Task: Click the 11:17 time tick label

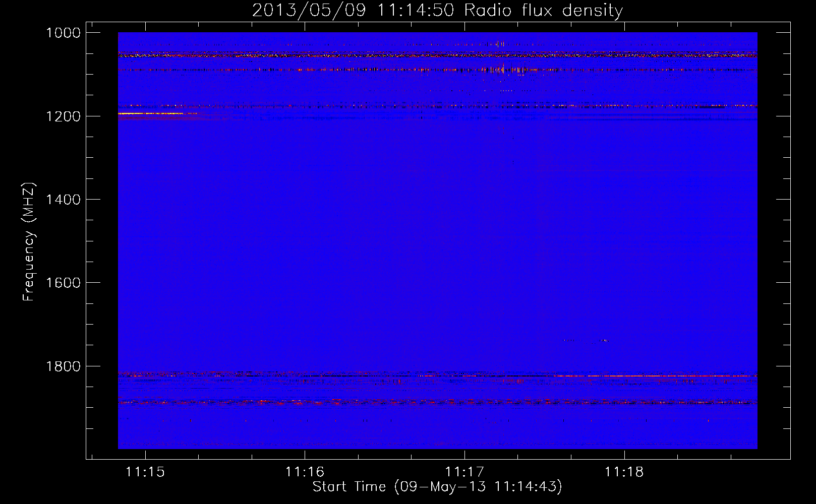Action: [464, 472]
